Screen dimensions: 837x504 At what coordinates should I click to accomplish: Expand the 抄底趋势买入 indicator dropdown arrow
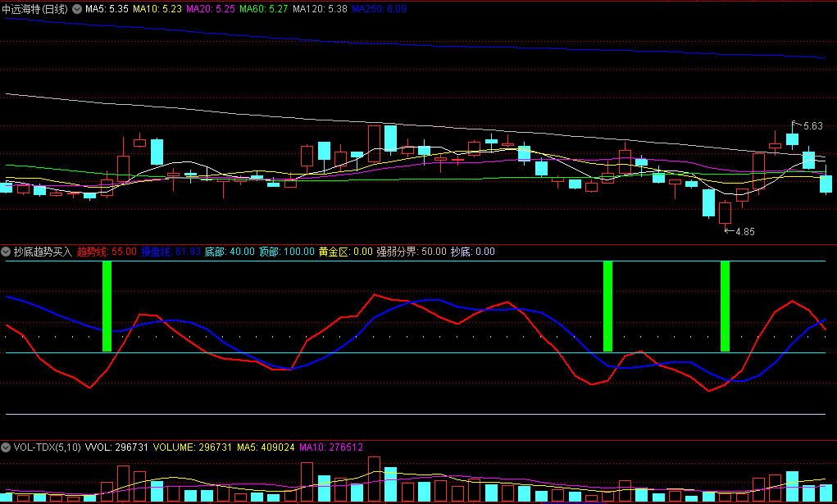tap(7, 252)
